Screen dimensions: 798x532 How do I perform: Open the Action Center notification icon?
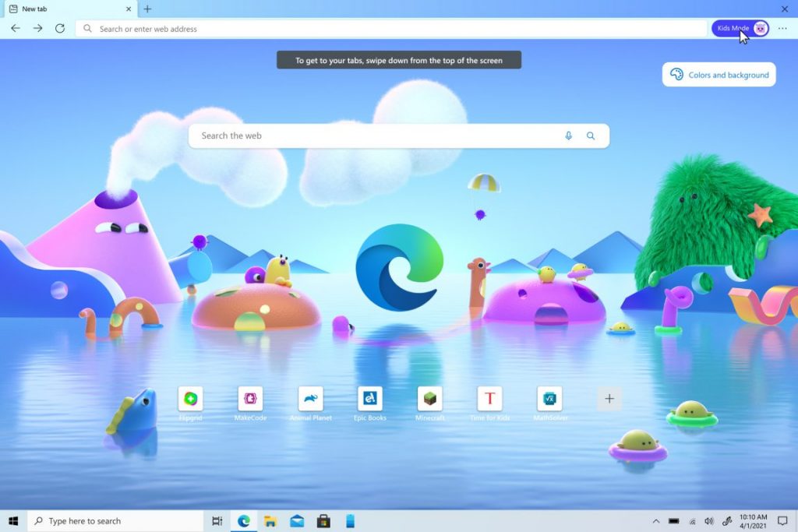pos(782,521)
